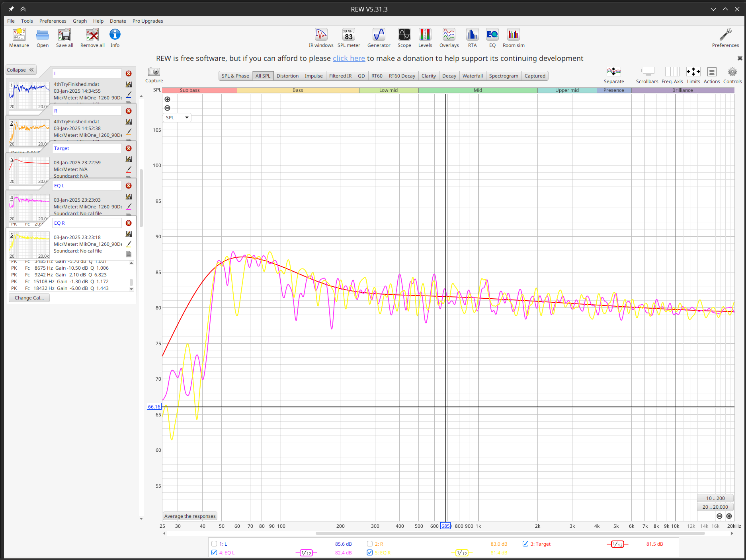
Task: Uncheck the 3: Target trace checkbox
Action: pyautogui.click(x=525, y=544)
